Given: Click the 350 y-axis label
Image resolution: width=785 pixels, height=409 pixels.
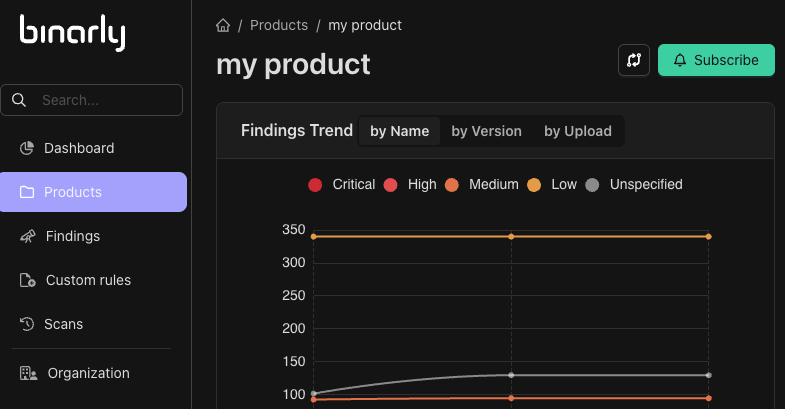Looking at the screenshot, I should (x=293, y=230).
